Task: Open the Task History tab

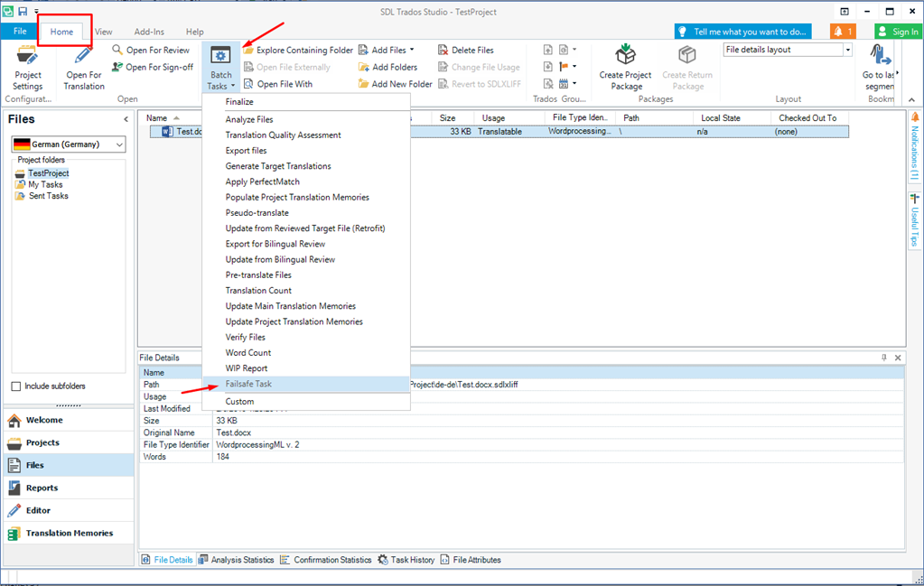Action: [x=406, y=560]
